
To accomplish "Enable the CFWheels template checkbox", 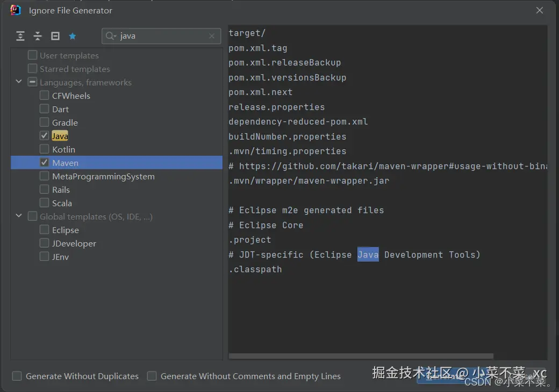I will 44,96.
